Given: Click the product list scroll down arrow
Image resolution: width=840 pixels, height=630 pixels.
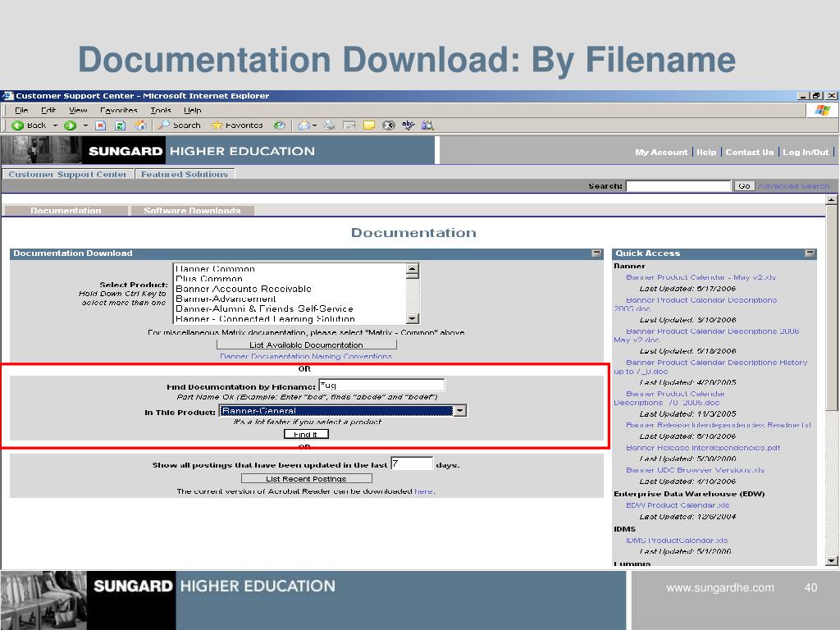Looking at the screenshot, I should tap(412, 318).
